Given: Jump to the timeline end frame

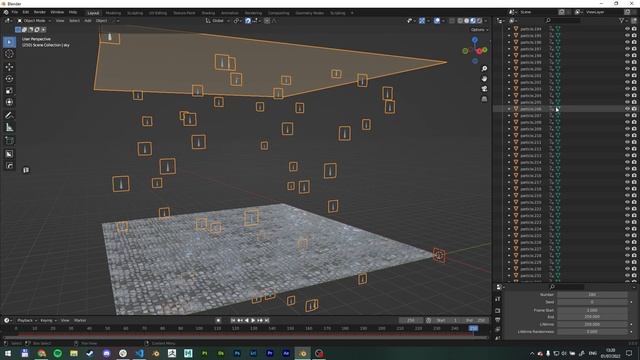Looking at the screenshot, I should tap(267, 320).
